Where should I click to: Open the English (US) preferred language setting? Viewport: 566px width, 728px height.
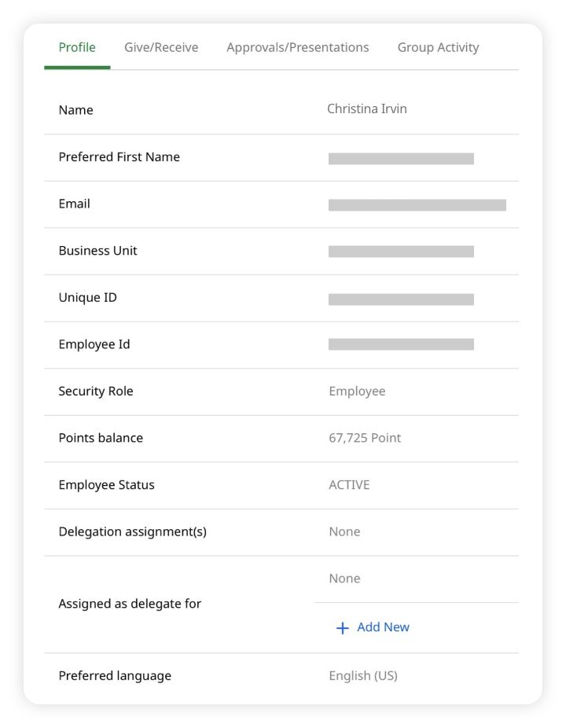click(363, 675)
